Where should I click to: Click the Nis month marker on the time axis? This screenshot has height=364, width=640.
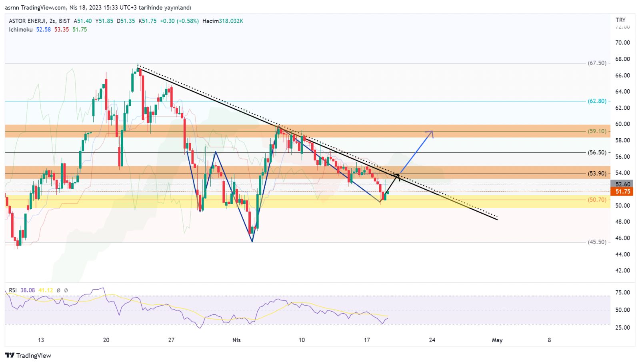236,340
